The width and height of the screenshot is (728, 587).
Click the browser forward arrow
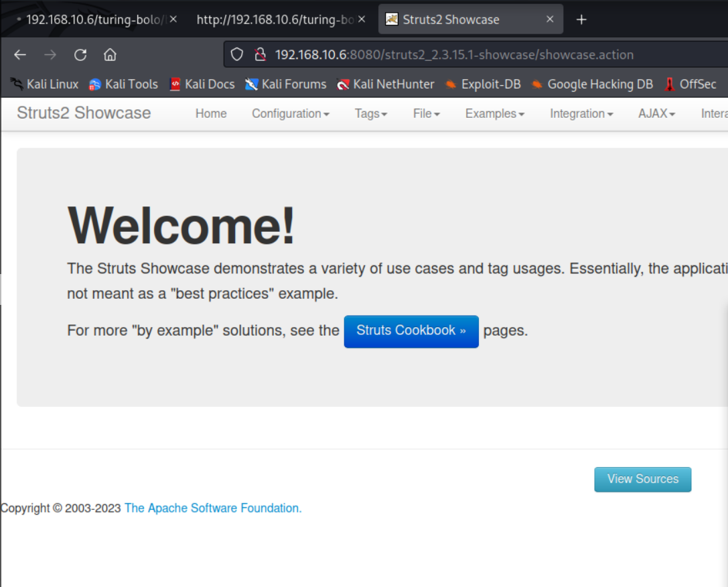tap(50, 55)
